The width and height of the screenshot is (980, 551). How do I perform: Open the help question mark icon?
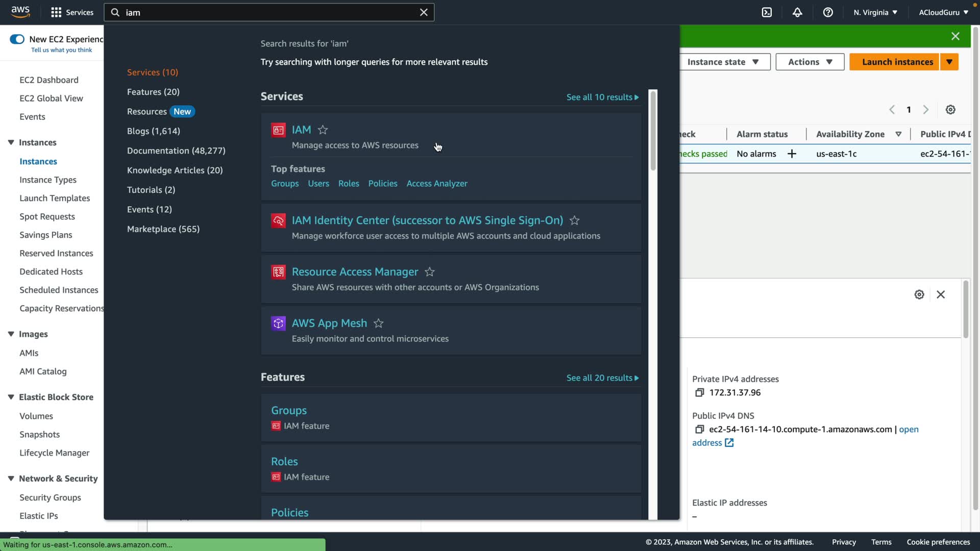click(828, 12)
